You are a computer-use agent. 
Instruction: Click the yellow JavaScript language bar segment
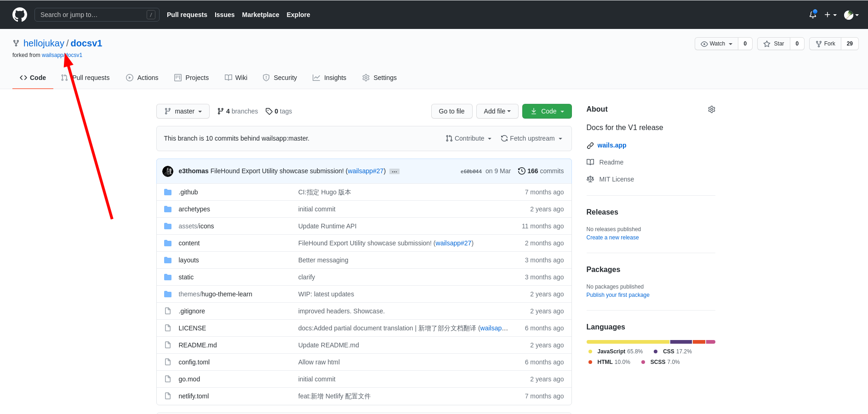click(x=628, y=342)
